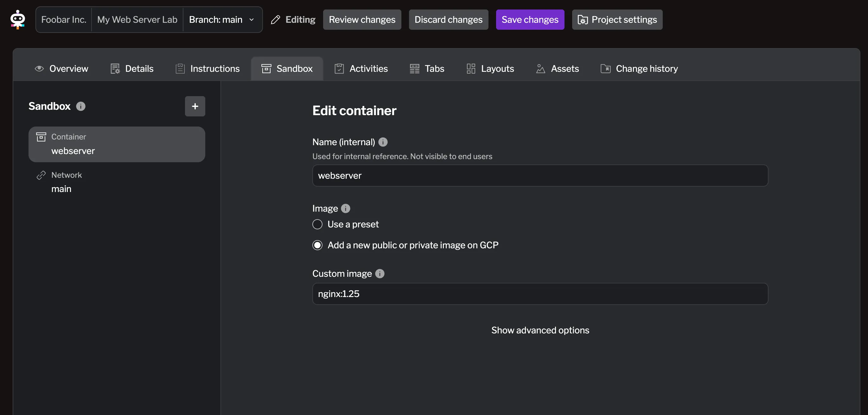Click the info icon next to the Sandbox heading
Image resolution: width=868 pixels, height=415 pixels.
(80, 106)
